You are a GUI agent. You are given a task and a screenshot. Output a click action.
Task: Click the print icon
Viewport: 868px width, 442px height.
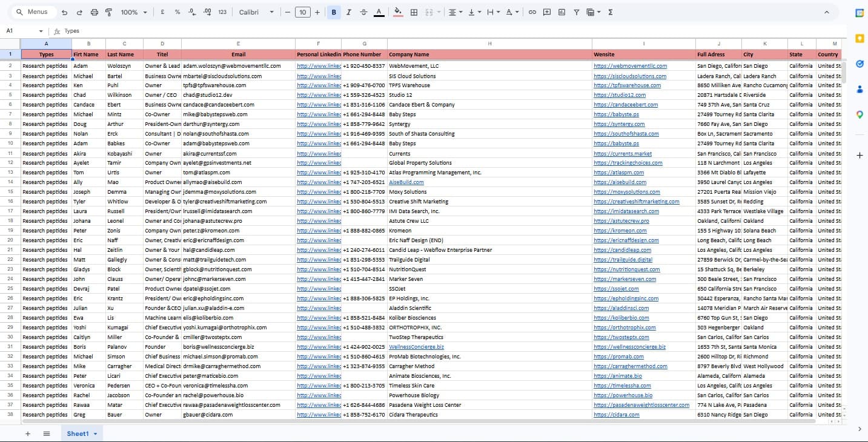click(94, 12)
